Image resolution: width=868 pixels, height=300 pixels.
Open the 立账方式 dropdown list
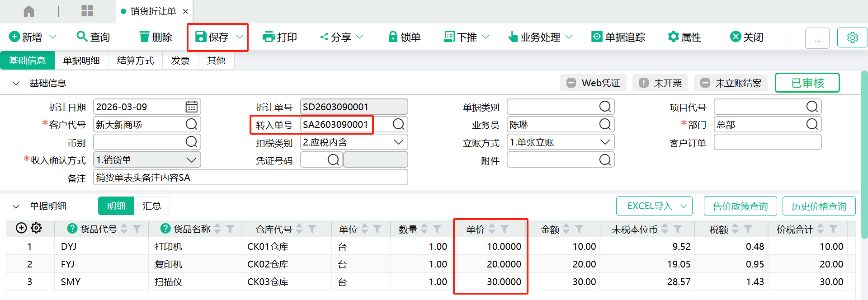[604, 142]
